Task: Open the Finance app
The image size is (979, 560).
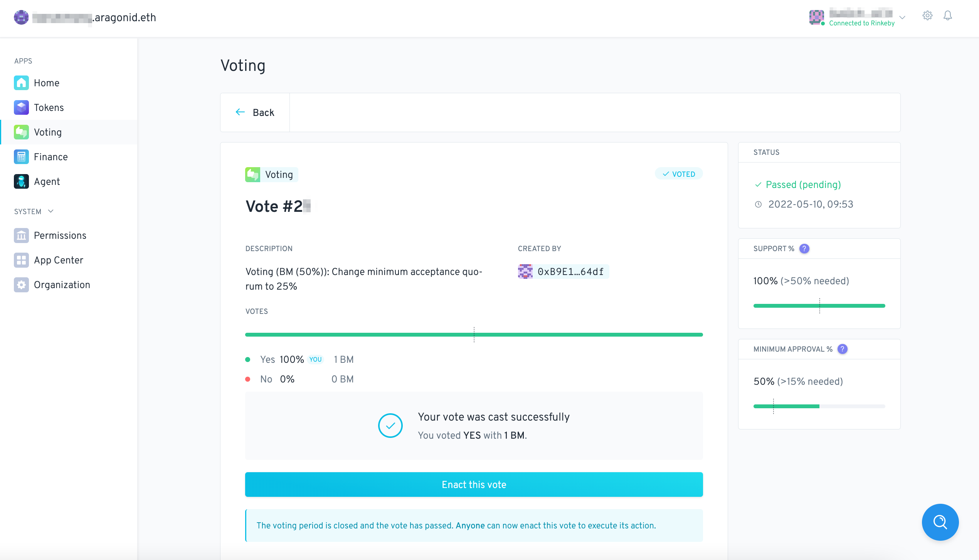Action: coord(50,157)
